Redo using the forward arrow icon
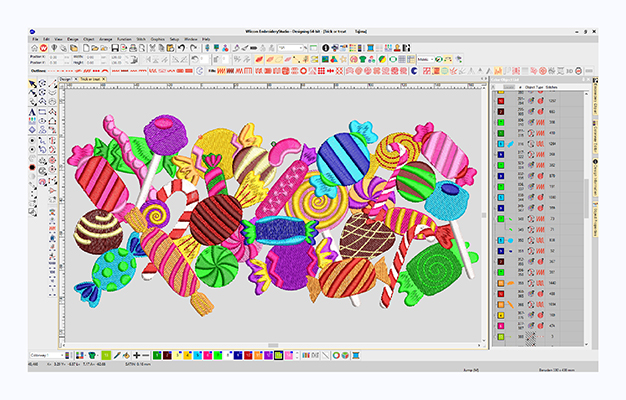 [x=194, y=47]
